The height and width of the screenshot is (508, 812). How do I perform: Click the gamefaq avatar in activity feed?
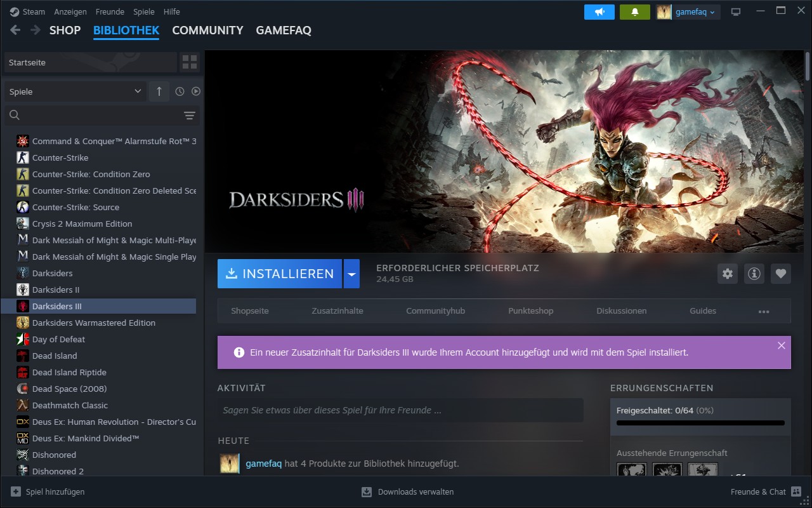point(230,464)
